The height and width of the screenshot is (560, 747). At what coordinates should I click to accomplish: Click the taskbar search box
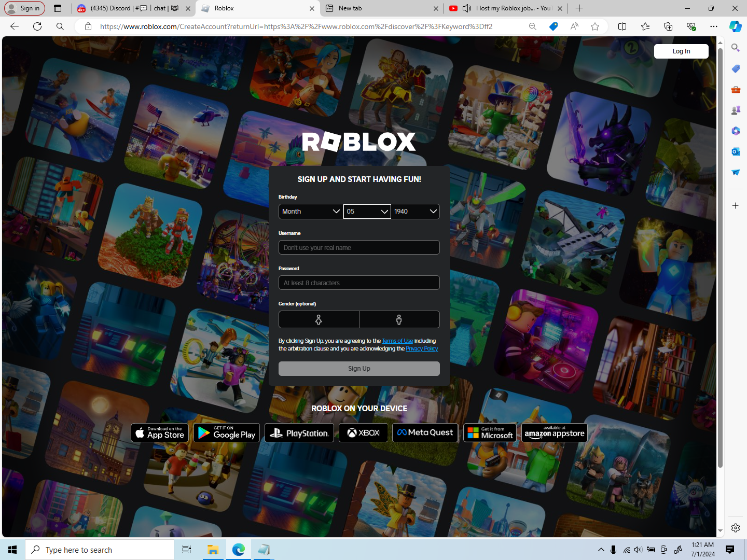point(100,550)
